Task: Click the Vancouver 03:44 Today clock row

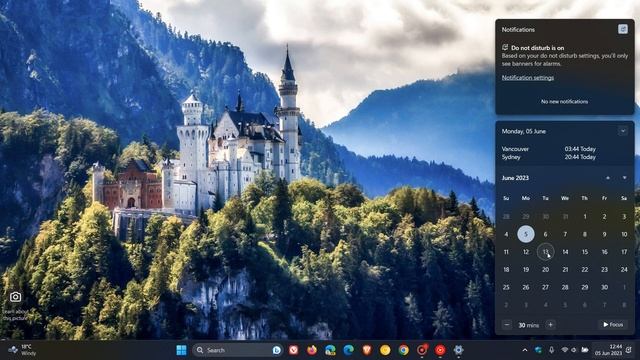Action: point(549,149)
